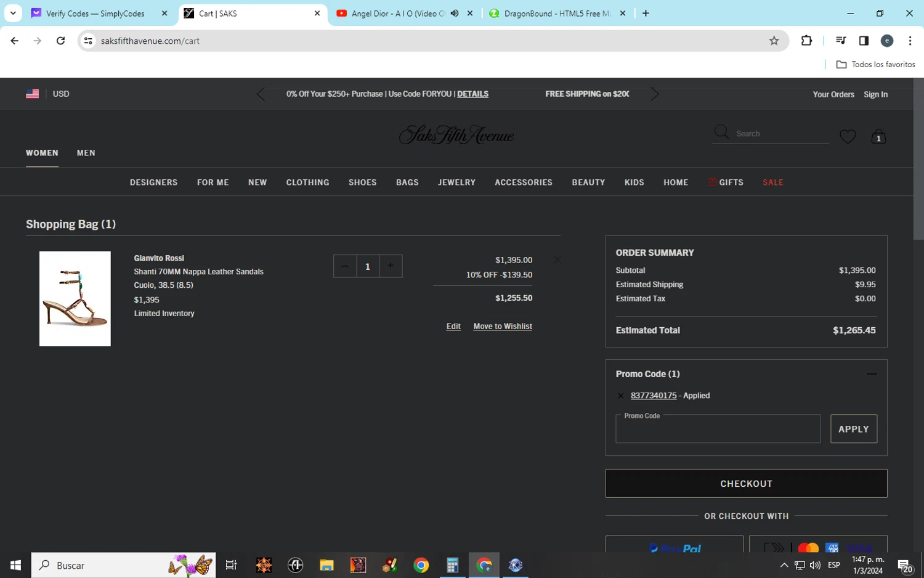Image resolution: width=924 pixels, height=578 pixels.
Task: Open the BAGS menu
Action: pos(407,182)
